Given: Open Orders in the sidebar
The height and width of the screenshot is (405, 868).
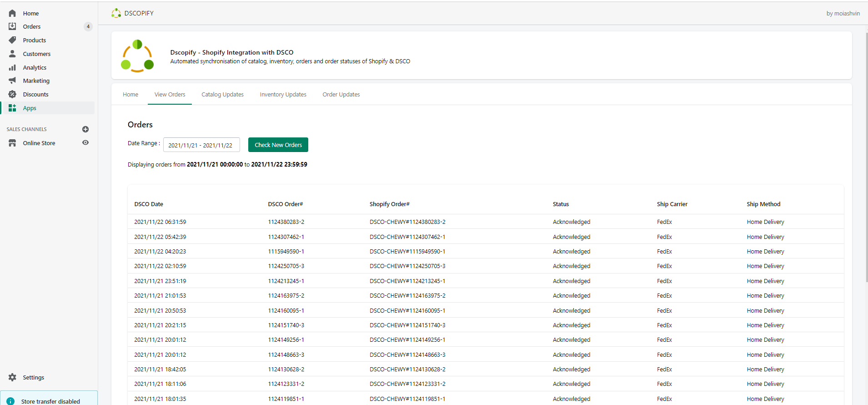Looking at the screenshot, I should point(32,26).
